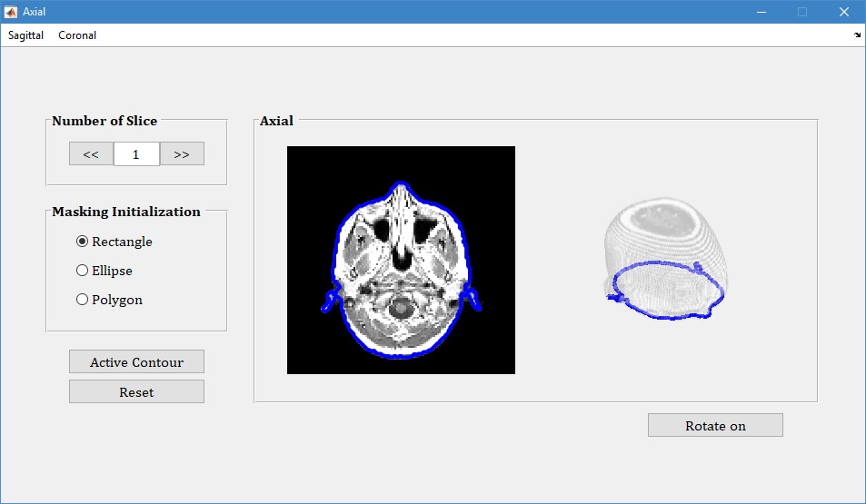Advance to next slice with >> button
The width and height of the screenshot is (866, 504).
(182, 154)
